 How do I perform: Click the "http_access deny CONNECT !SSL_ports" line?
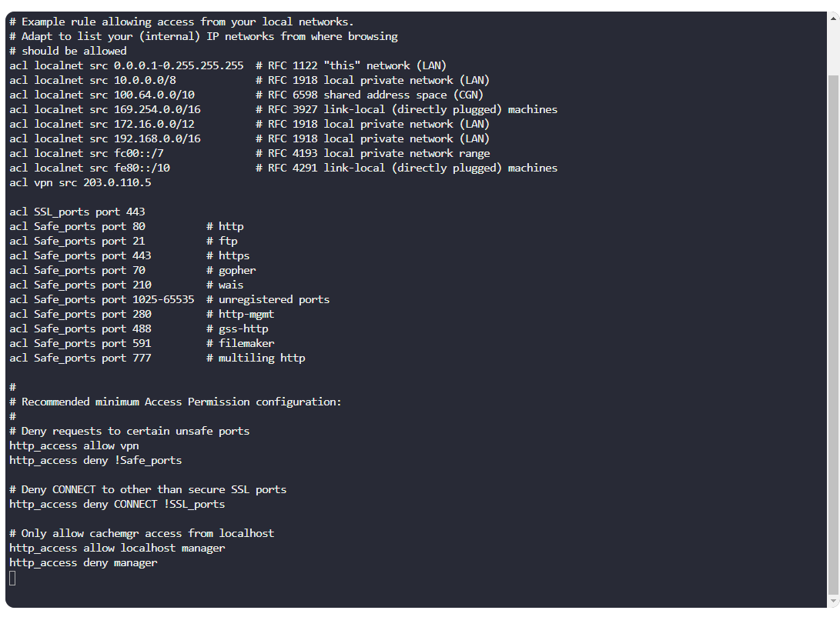tap(117, 504)
